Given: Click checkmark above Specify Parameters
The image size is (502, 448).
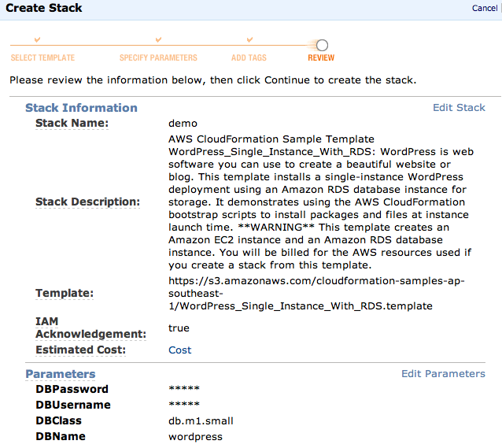Looking at the screenshot, I should point(158,39).
